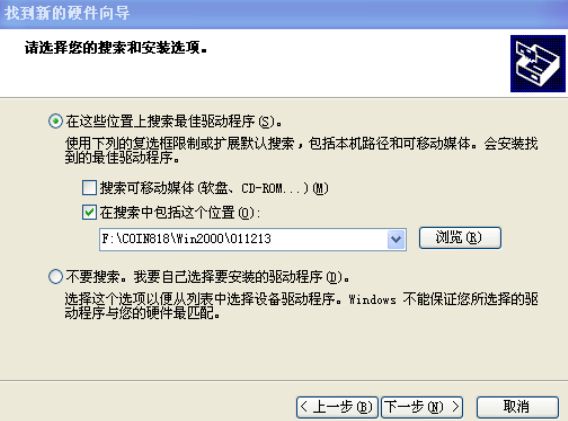Expand the driver location dropdown arrow
This screenshot has width=568, height=421.
point(396,239)
